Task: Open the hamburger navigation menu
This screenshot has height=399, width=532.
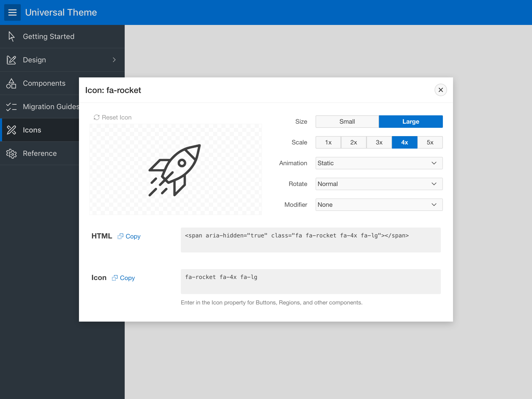Action: 12,12
